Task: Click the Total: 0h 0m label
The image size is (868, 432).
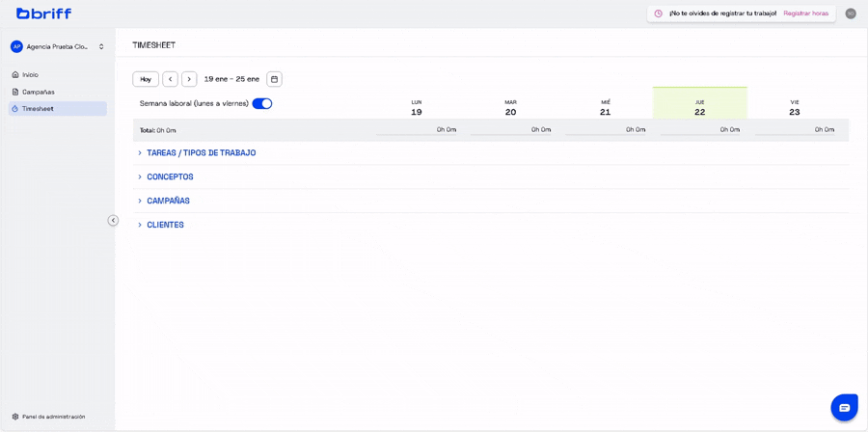Action: 158,130
